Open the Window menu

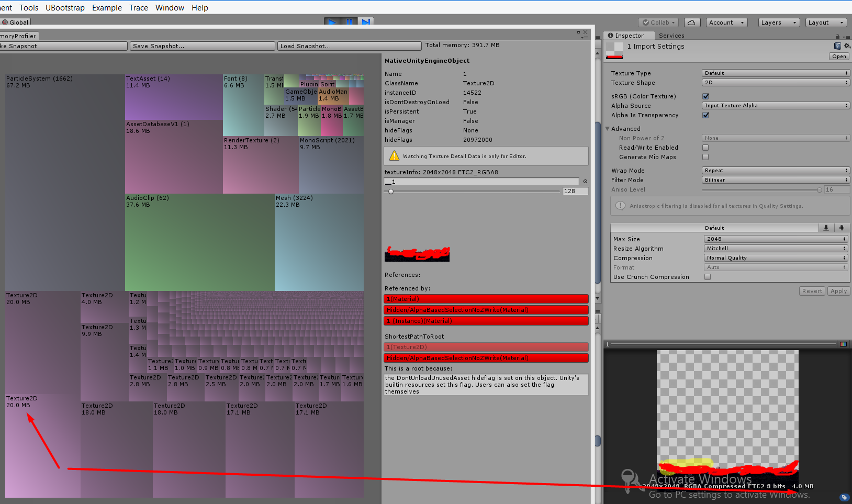point(170,8)
